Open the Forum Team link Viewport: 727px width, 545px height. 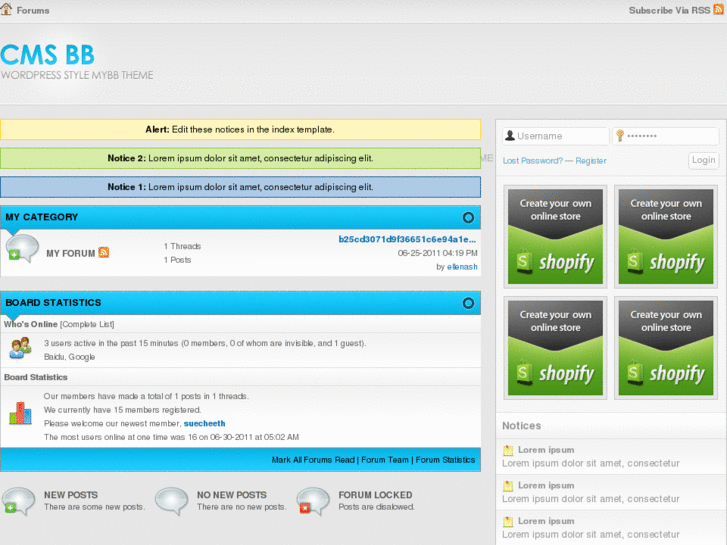pos(385,460)
